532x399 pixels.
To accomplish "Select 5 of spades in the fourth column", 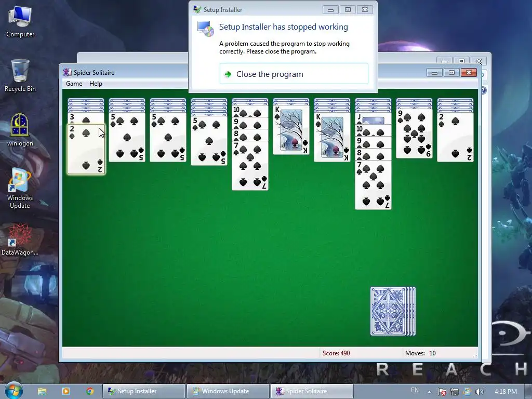I will tap(209, 140).
